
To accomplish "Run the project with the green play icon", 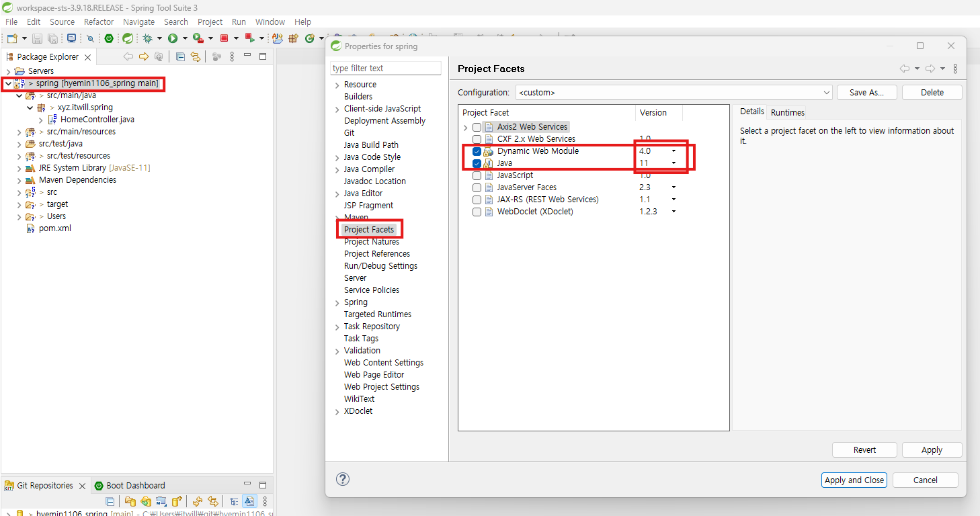I will point(172,38).
